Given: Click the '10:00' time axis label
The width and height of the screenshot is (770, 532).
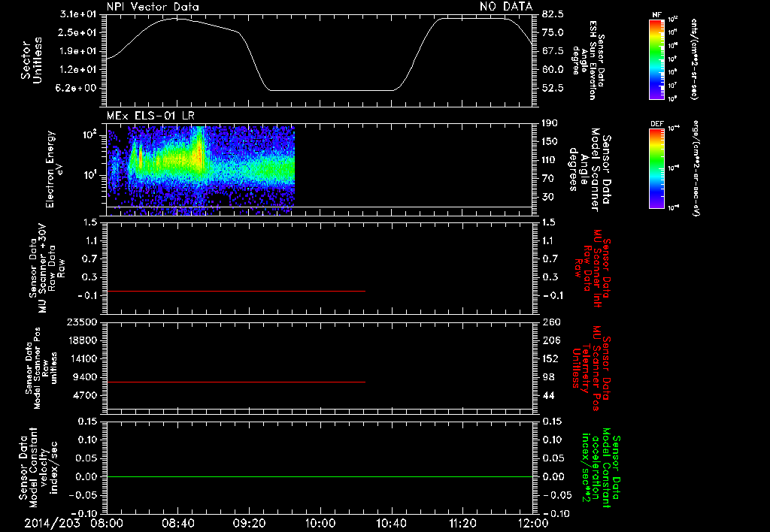Looking at the screenshot, I should point(320,523).
